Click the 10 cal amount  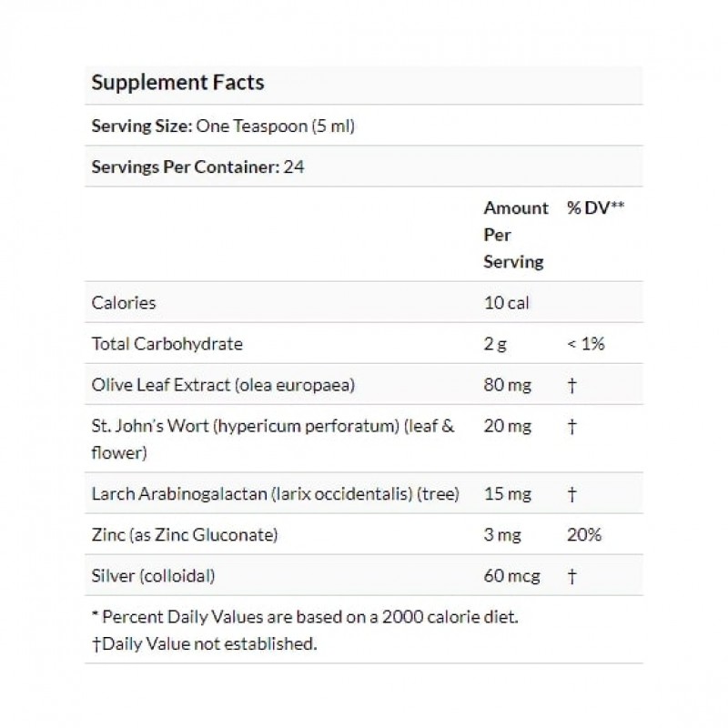[x=505, y=303]
